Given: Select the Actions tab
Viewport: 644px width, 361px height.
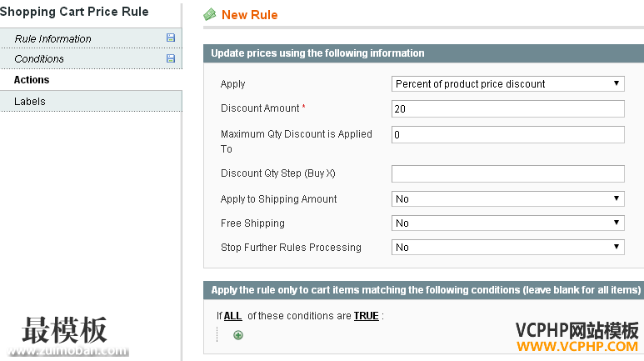Looking at the screenshot, I should point(32,80).
